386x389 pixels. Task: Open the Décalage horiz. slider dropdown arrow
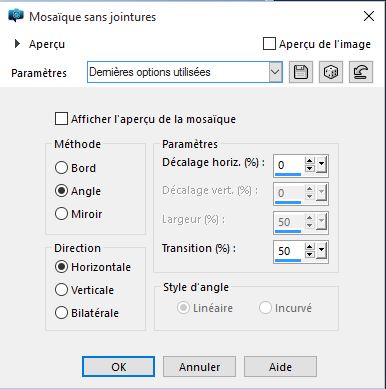pyautogui.click(x=321, y=165)
